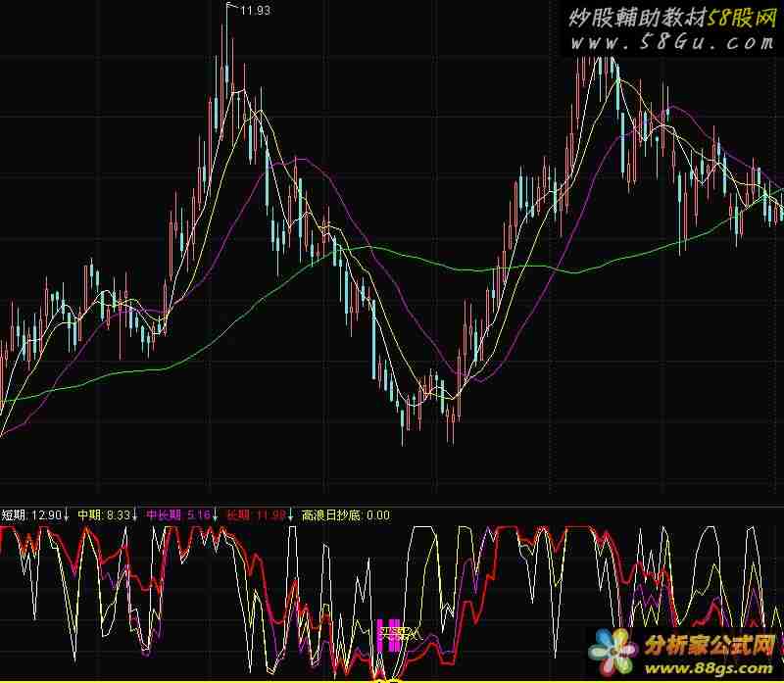Image resolution: width=784 pixels, height=683 pixels.
Task: Select the 短期 12.90 indicator value
Action: click(31, 515)
